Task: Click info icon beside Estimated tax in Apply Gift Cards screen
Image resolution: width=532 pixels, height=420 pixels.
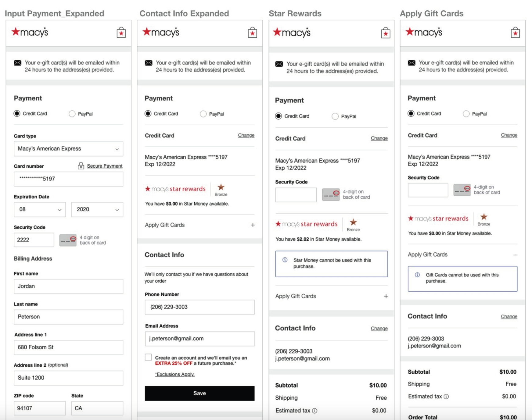Action: click(446, 397)
